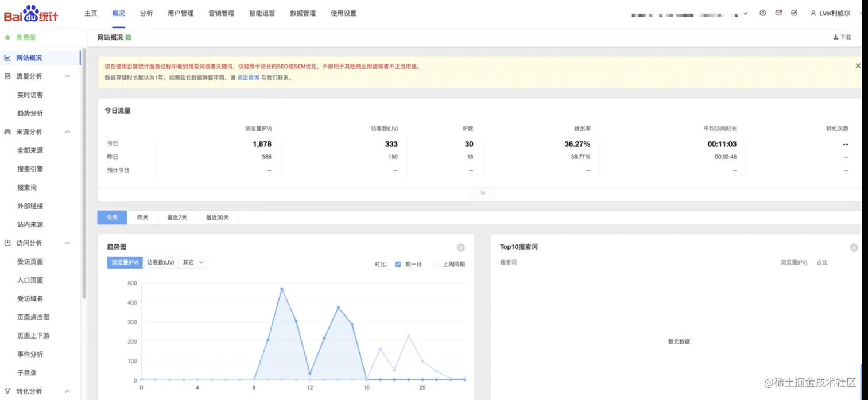Open 实时访客 in sidebar

pos(30,95)
